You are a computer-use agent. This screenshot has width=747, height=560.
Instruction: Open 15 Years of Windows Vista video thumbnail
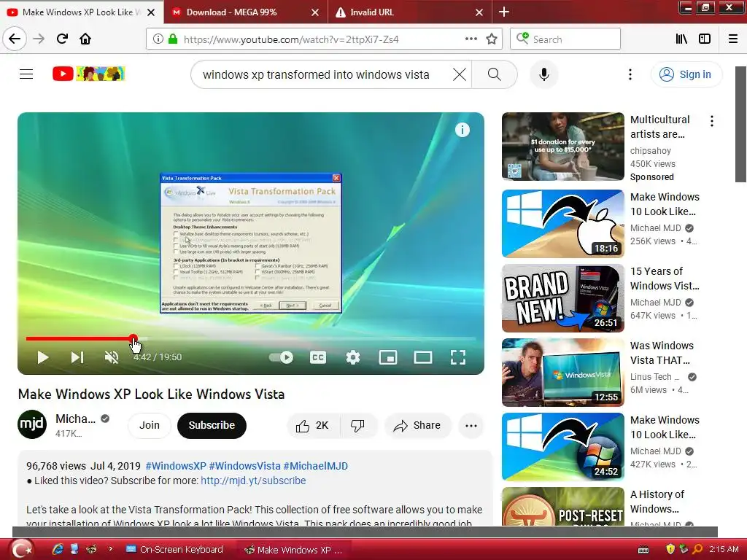click(x=562, y=298)
